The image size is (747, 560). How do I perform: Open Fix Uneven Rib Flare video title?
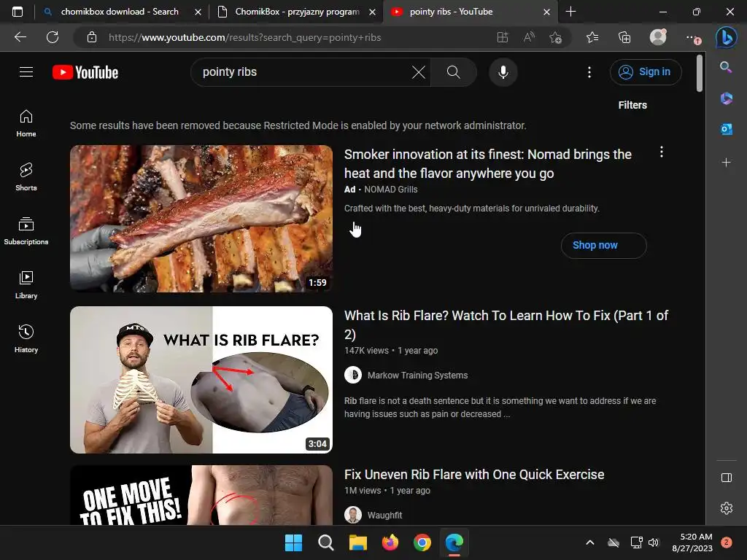[474, 475]
